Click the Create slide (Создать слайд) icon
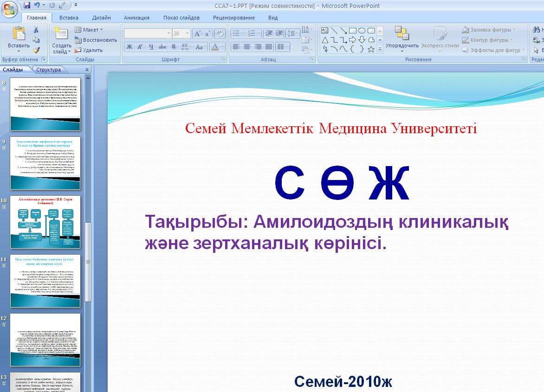This screenshot has width=544, height=392. tap(61, 33)
